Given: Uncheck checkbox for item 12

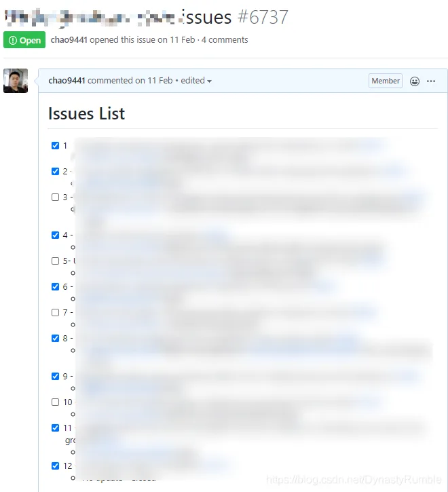Looking at the screenshot, I should (55, 466).
